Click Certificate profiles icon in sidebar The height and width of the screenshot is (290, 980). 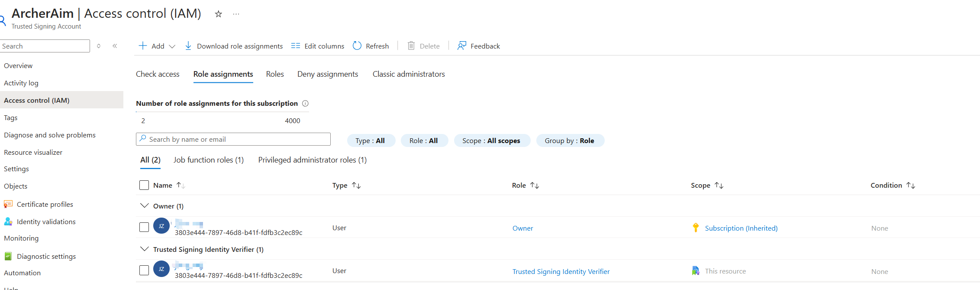coord(8,204)
